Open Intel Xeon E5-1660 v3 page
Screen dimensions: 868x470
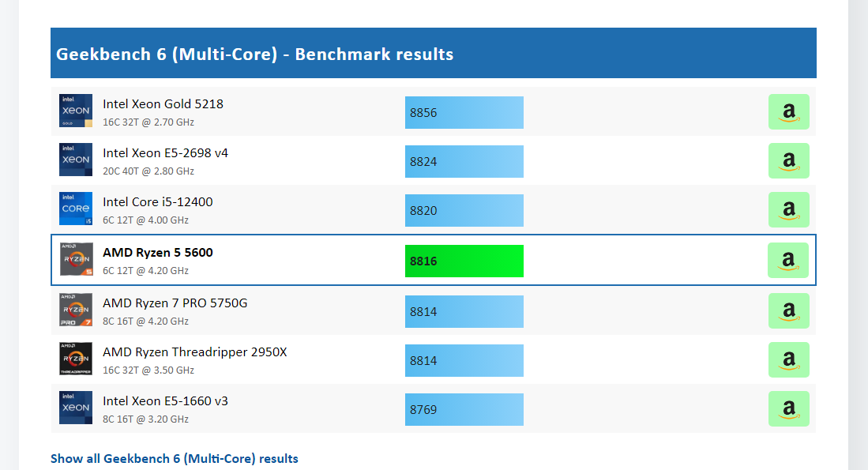tap(165, 401)
